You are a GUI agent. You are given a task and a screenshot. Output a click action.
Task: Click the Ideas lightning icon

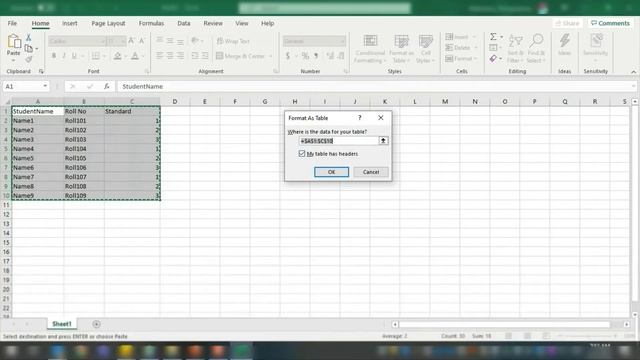[565, 40]
